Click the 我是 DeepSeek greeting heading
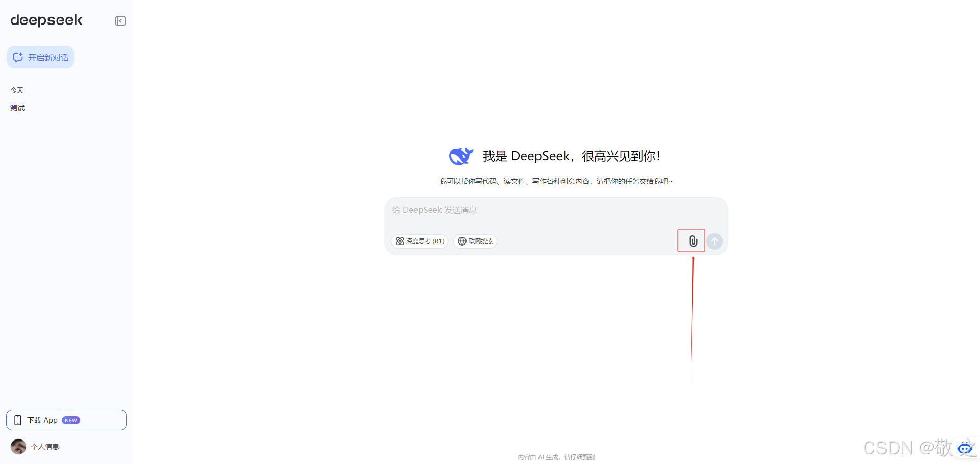The image size is (980, 464). pyautogui.click(x=572, y=156)
